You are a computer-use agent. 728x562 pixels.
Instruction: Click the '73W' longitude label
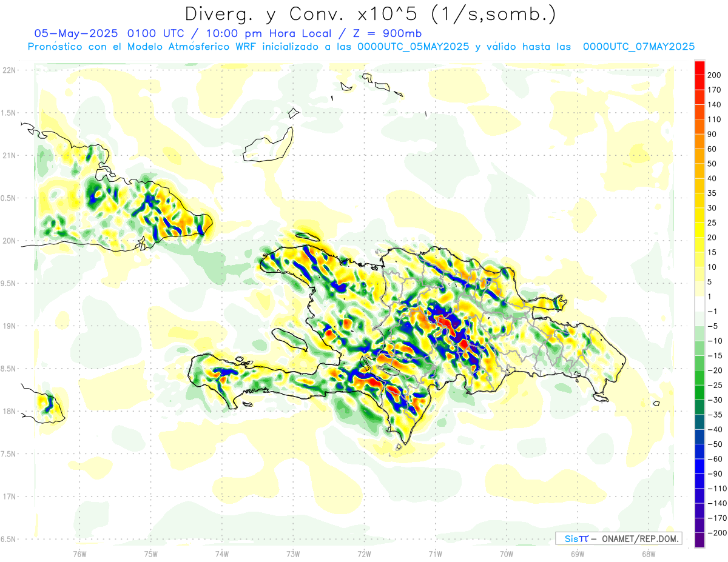pyautogui.click(x=293, y=554)
